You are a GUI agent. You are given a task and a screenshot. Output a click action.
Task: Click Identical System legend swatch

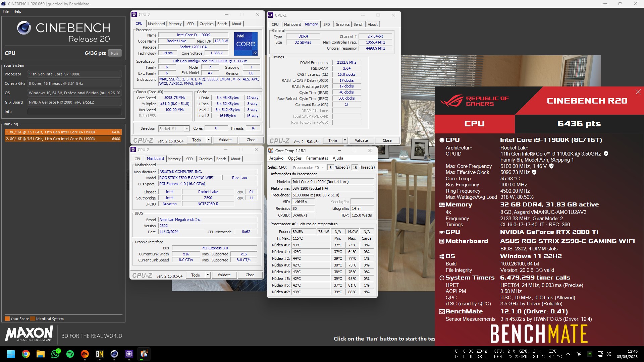point(33,319)
